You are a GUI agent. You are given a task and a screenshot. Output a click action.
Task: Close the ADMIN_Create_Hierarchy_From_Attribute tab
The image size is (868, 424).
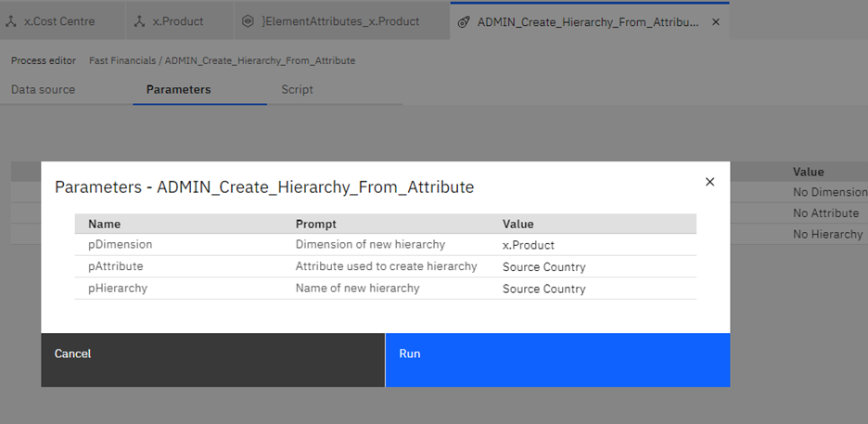click(715, 22)
